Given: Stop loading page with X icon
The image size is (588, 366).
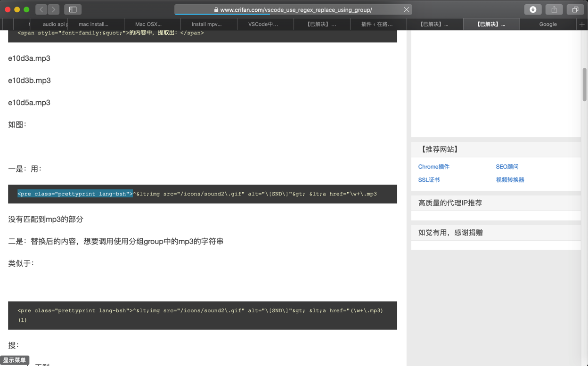Looking at the screenshot, I should 406,9.
